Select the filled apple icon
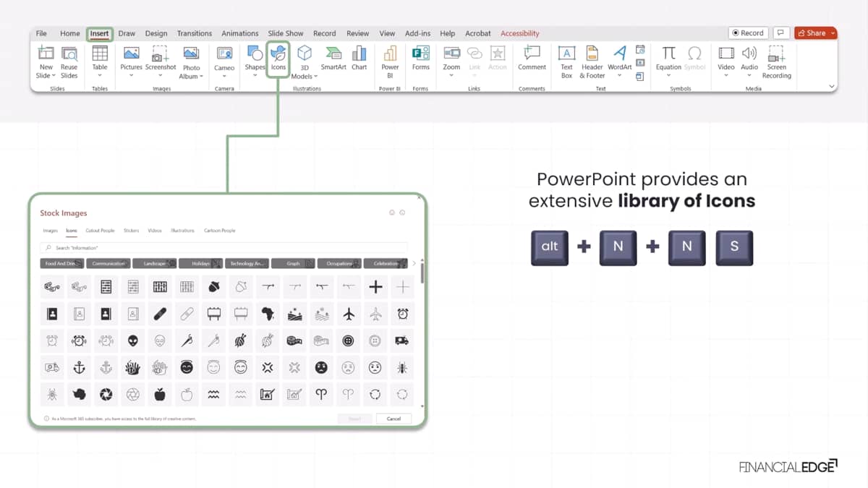 point(159,394)
